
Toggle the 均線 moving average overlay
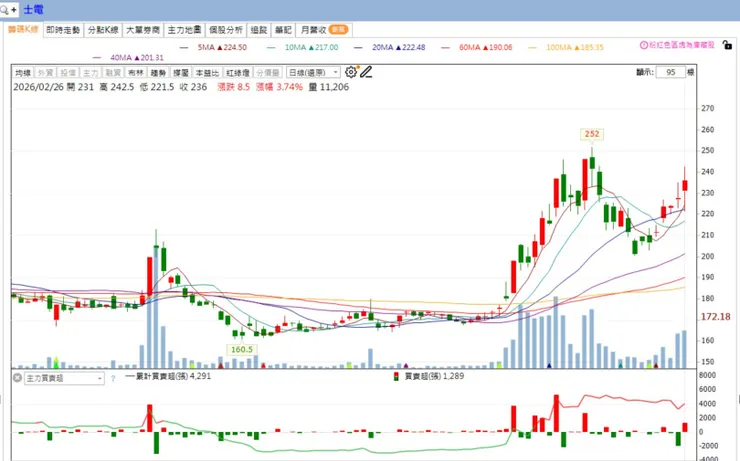click(23, 73)
